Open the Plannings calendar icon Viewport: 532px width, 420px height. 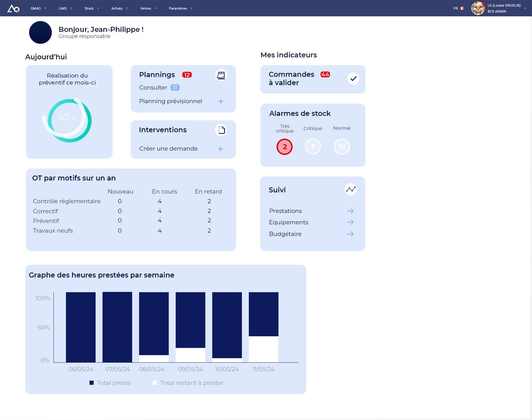click(221, 75)
